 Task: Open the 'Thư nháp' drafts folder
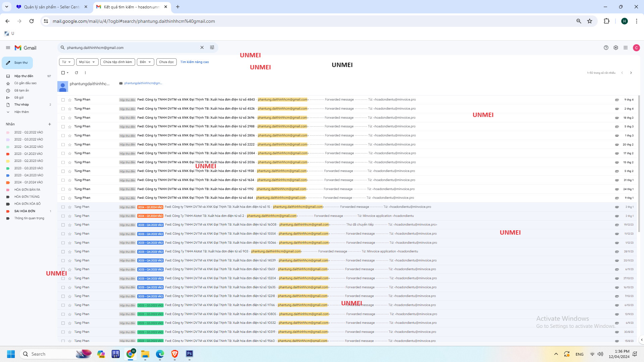click(x=21, y=105)
